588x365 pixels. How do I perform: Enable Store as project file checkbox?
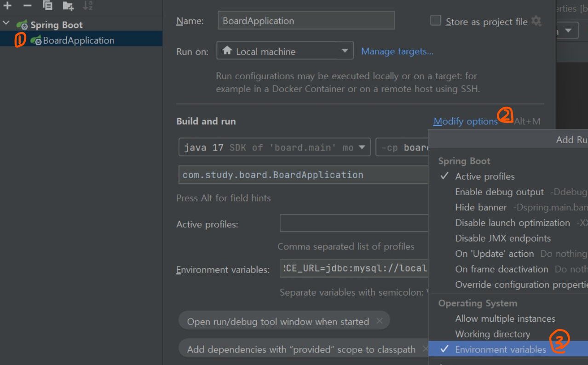tap(435, 21)
